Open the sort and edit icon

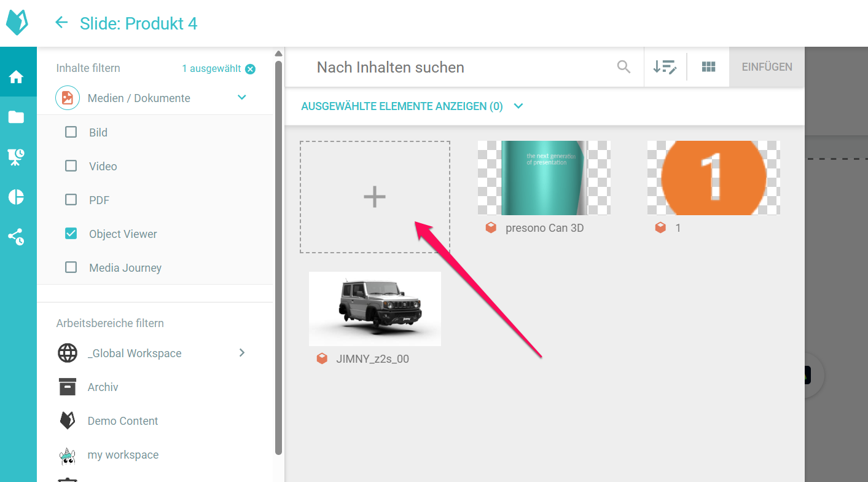[665, 67]
